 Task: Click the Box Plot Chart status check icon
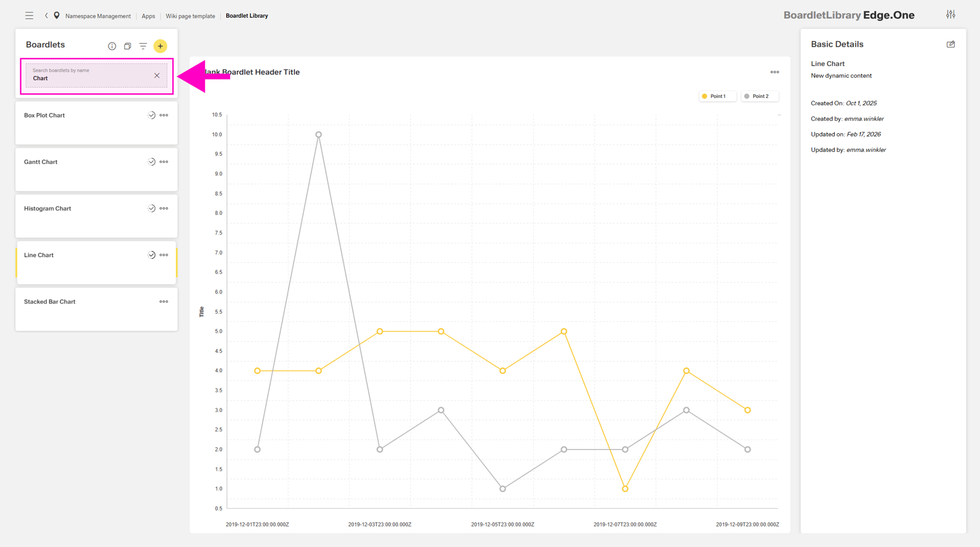point(151,115)
